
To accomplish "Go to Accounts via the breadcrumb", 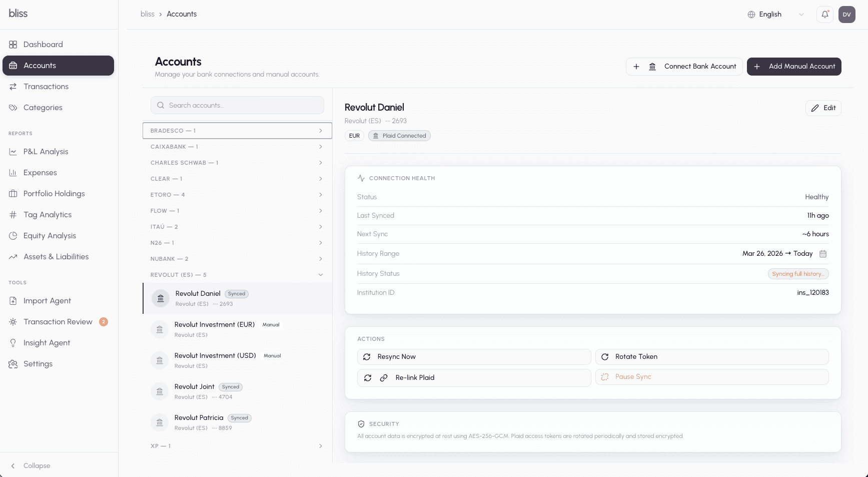I will pos(181,14).
